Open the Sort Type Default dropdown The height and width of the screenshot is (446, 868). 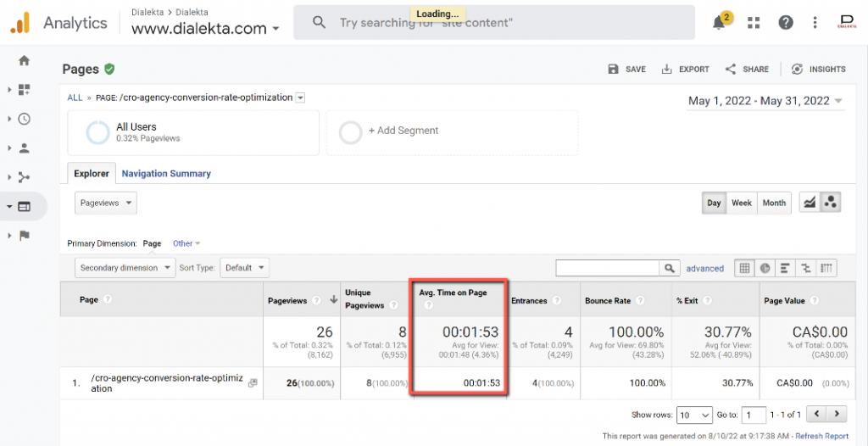(x=245, y=268)
